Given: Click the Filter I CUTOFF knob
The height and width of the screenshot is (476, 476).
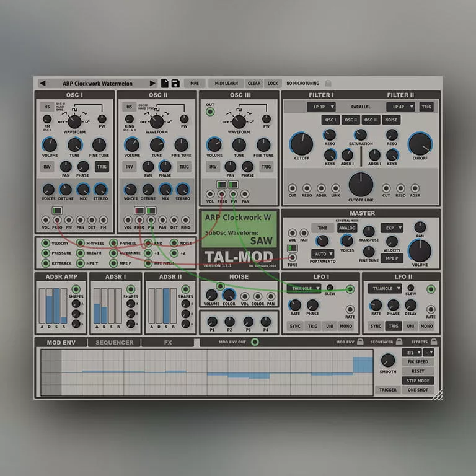Looking at the screenshot, I should [x=301, y=144].
